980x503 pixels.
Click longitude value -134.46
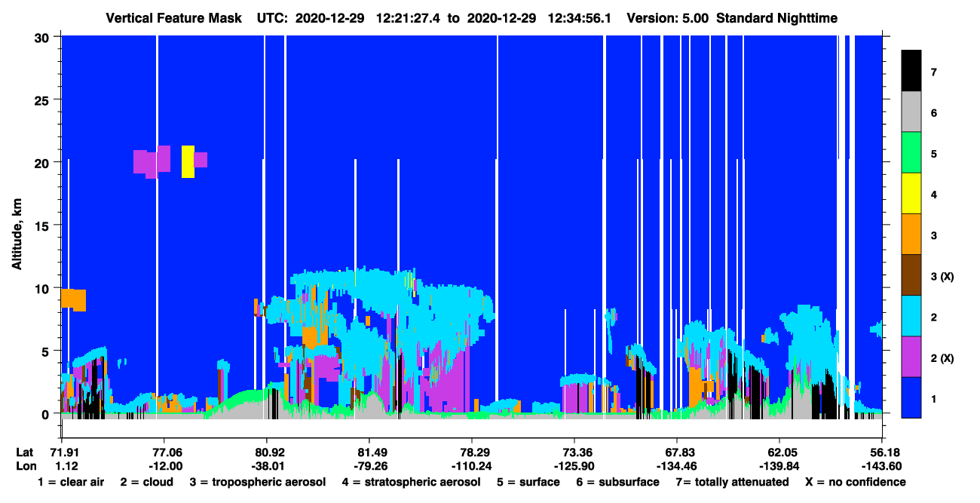pos(677,466)
